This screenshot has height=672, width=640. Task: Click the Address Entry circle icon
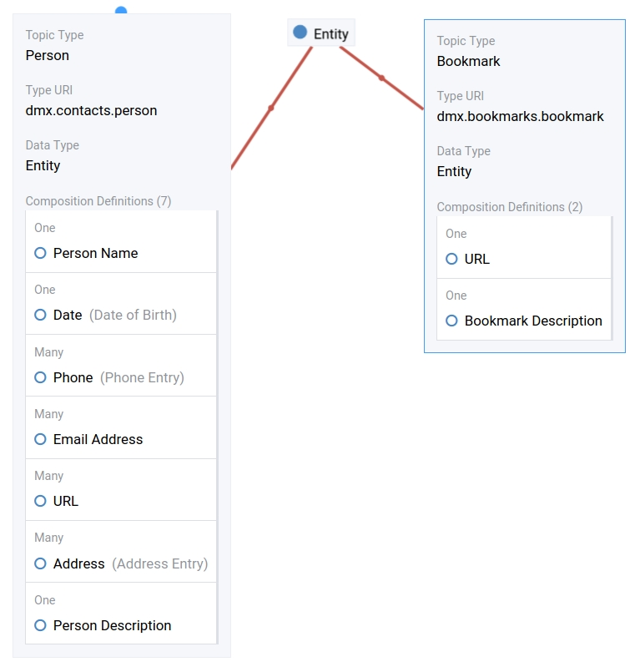[40, 563]
